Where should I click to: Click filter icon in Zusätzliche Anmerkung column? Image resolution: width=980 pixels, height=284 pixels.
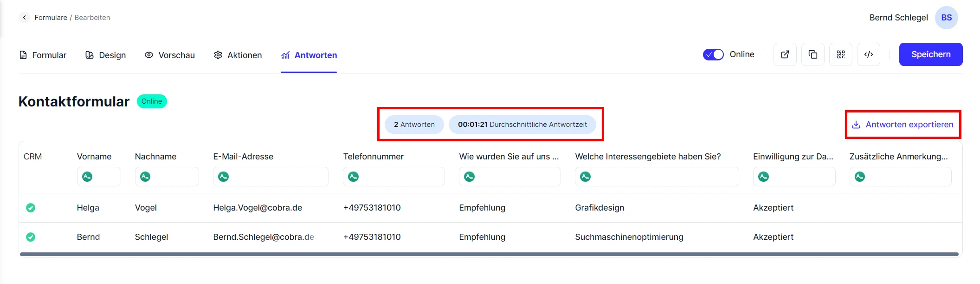pos(860,177)
